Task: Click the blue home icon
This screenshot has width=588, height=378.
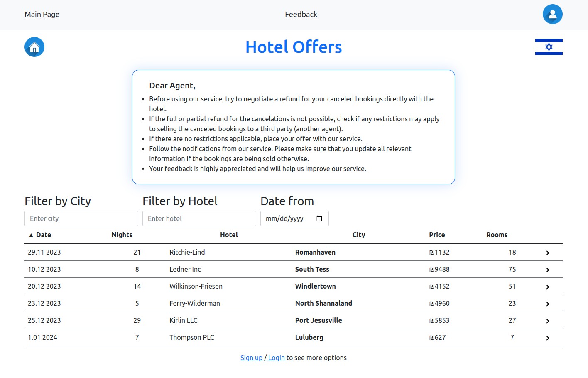Action: tap(34, 47)
